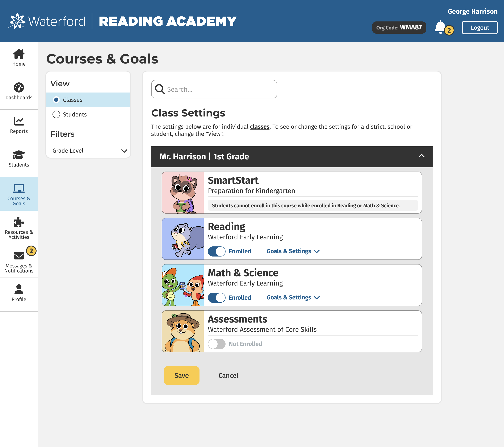Toggle off the Math & Science enrollment switch

(217, 298)
